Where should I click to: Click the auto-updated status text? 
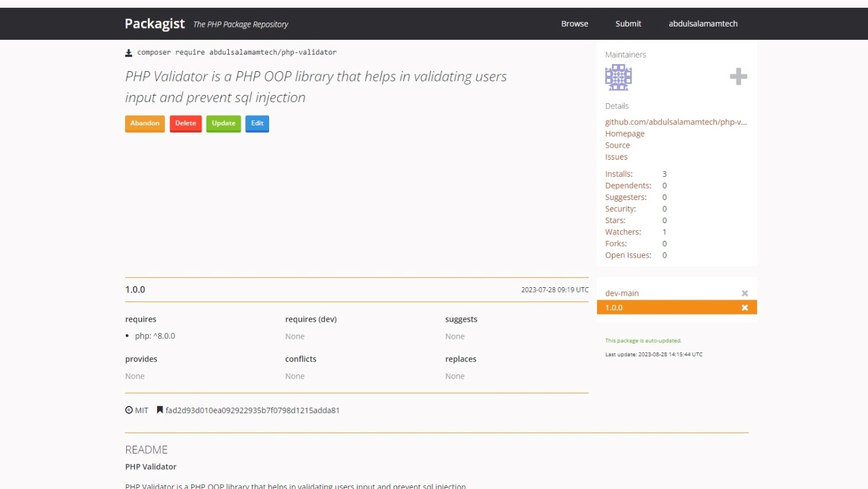tap(643, 341)
